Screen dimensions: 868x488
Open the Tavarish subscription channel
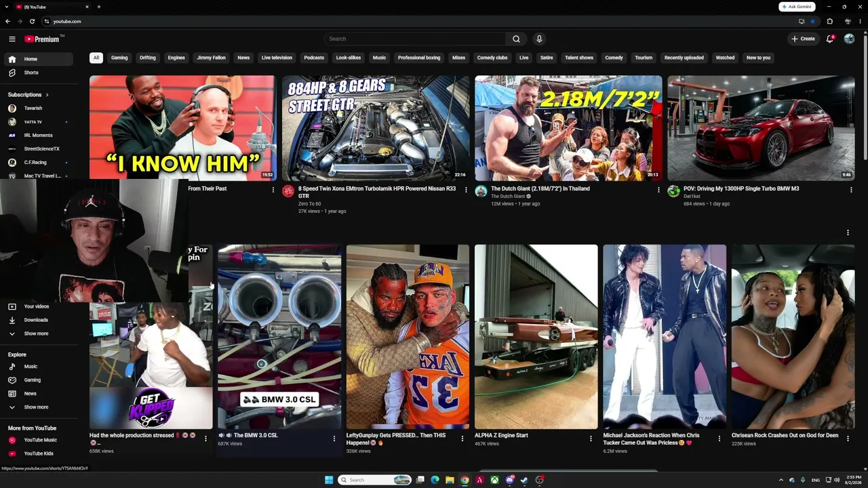[37, 108]
